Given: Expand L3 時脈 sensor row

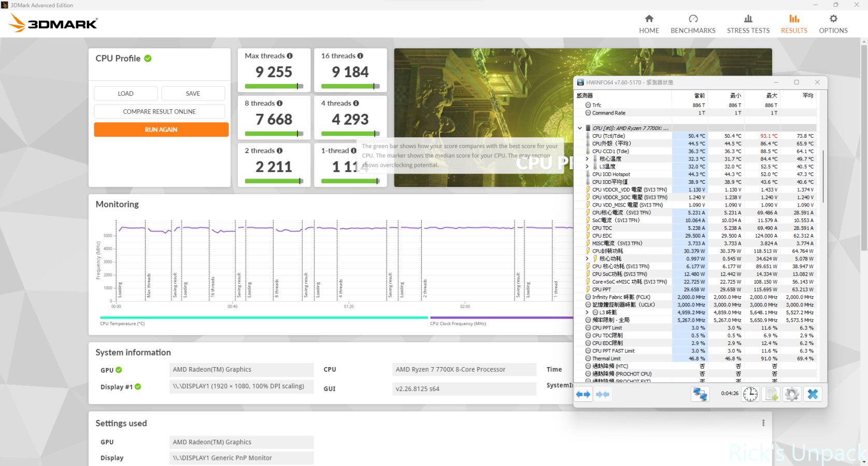Looking at the screenshot, I should [587, 312].
